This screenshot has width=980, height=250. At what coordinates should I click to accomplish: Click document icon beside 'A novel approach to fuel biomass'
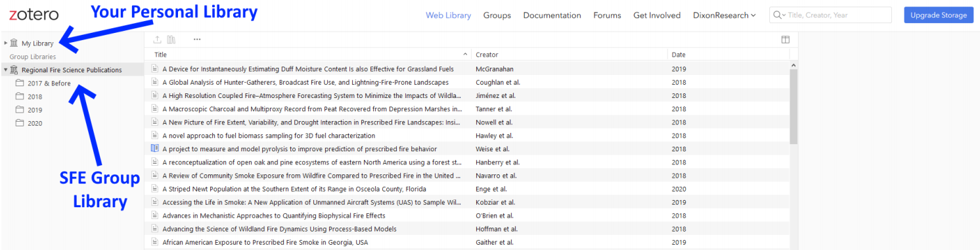click(x=155, y=136)
